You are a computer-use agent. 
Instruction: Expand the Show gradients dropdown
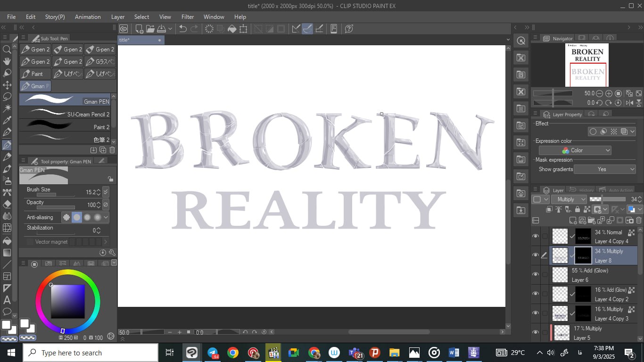pyautogui.click(x=604, y=169)
